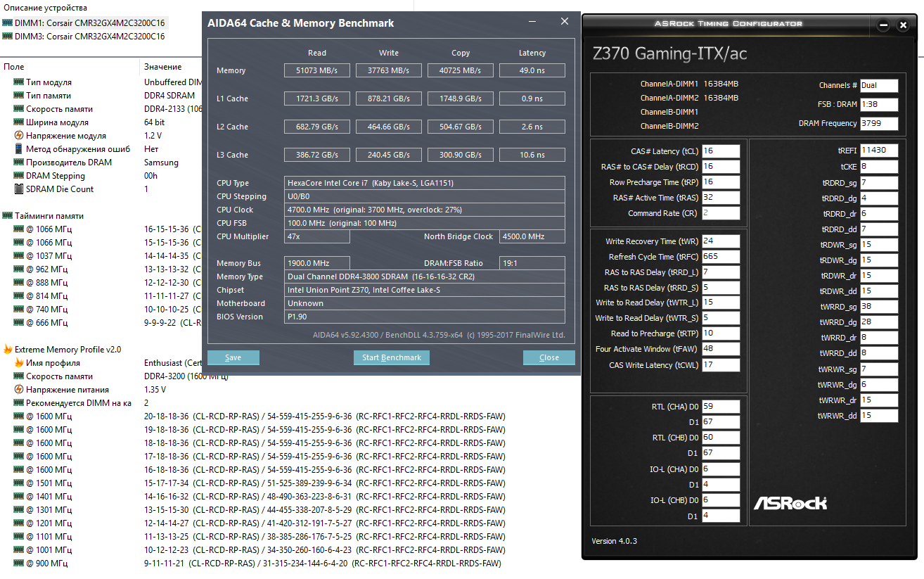Click the tREFI value field
This screenshot has height=579, width=924.
pos(879,151)
